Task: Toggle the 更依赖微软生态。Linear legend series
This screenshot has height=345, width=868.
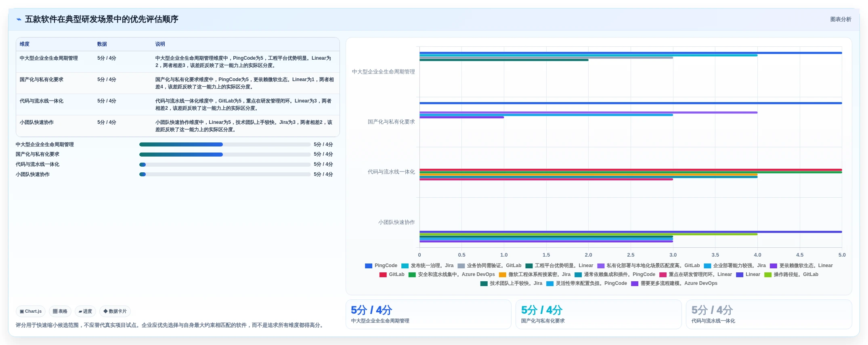Action: (801, 266)
